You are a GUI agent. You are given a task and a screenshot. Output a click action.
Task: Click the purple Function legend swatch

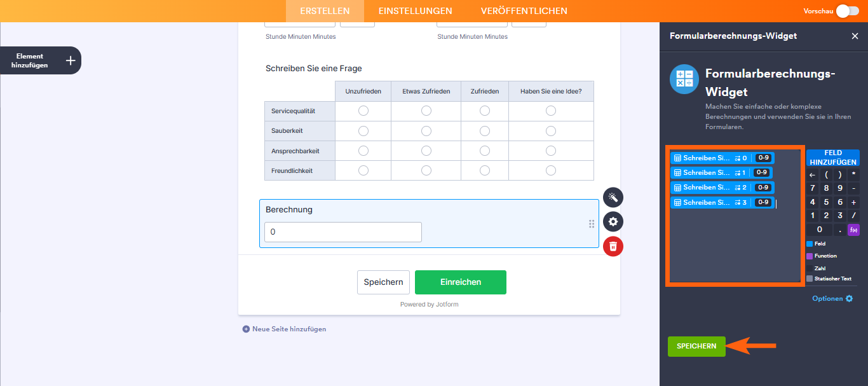[810, 256]
